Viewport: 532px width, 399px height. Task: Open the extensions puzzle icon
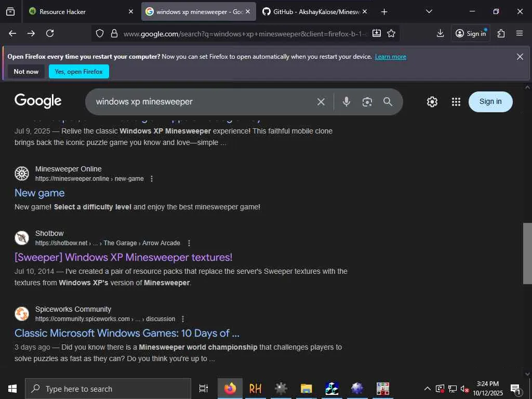(x=501, y=33)
